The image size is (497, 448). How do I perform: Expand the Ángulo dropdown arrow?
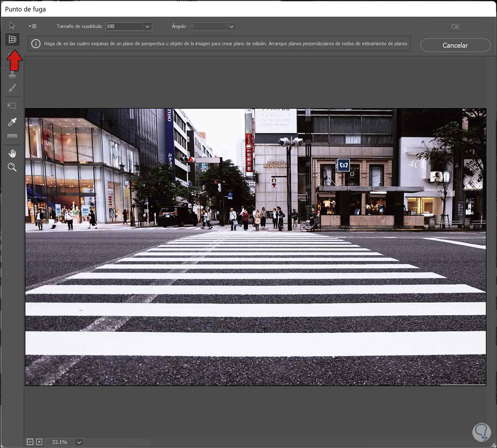tap(231, 26)
